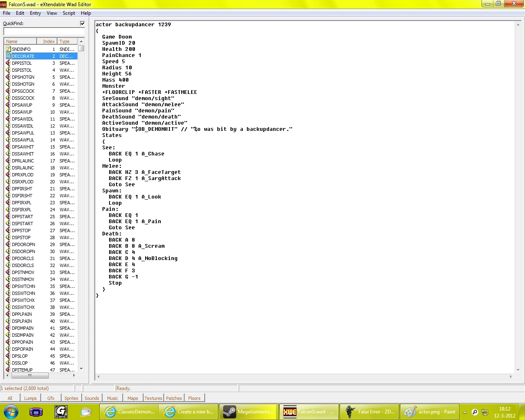Select the DSSLOP entry name
The width and height of the screenshot is (525, 420).
[x=20, y=363]
